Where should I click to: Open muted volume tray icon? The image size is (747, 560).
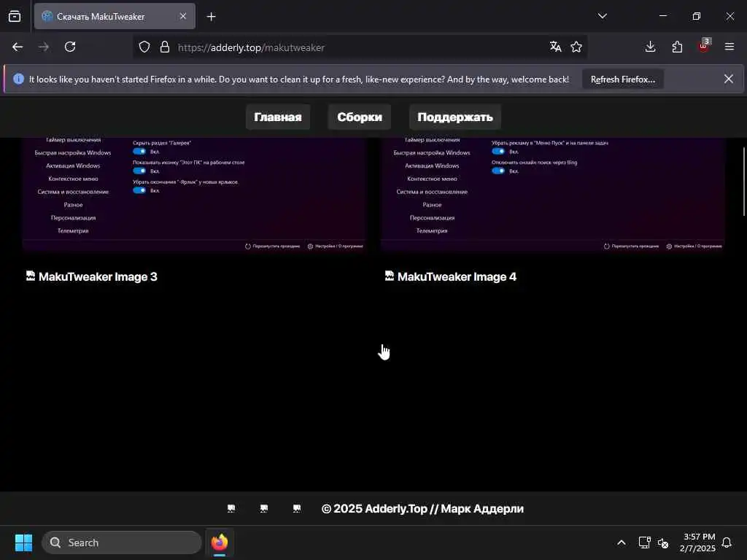[663, 542]
